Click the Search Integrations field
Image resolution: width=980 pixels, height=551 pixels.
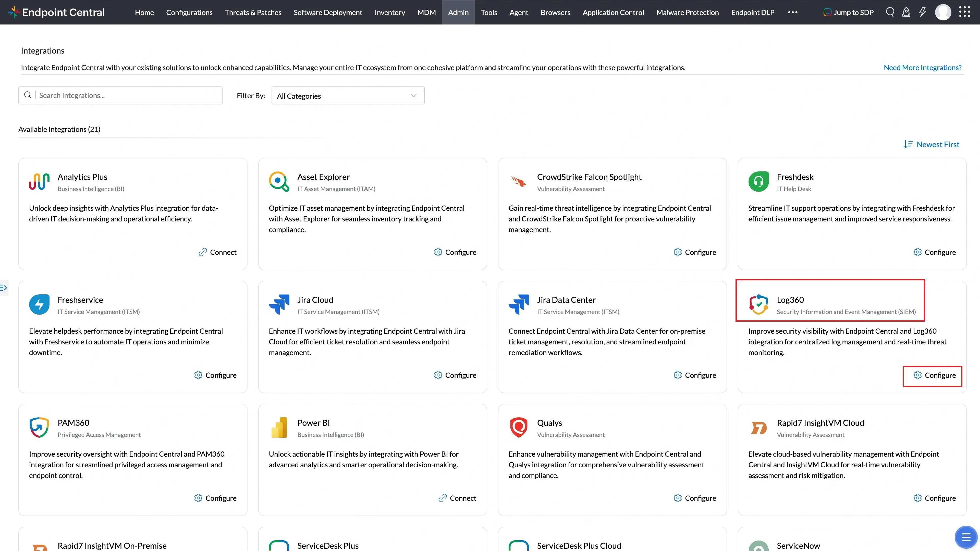click(120, 95)
